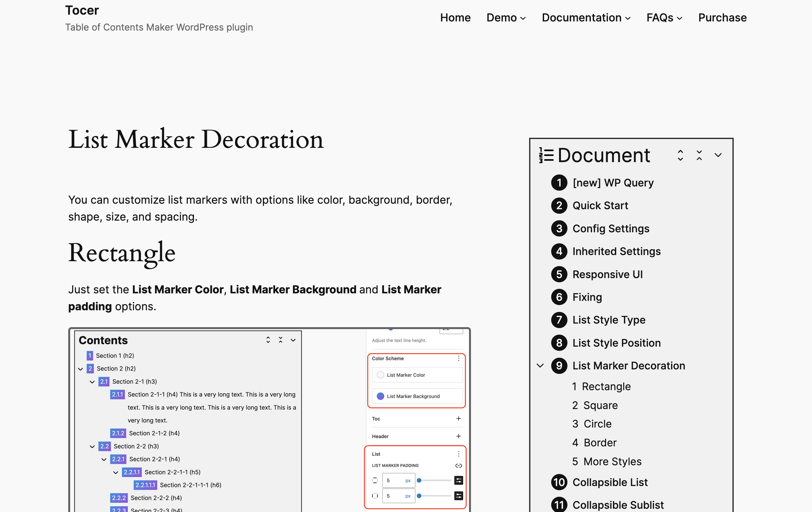Click the numbered list icon beside Document
Screen dimensions: 812x512
(546, 156)
